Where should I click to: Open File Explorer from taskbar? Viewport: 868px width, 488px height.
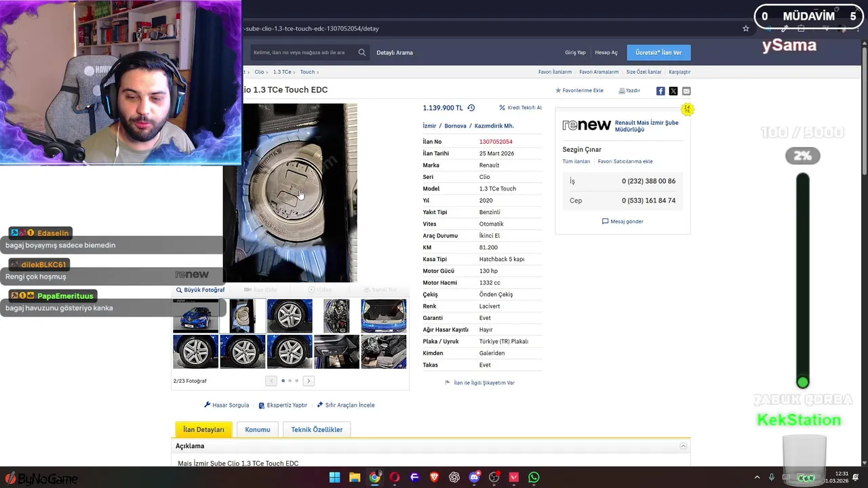(355, 477)
